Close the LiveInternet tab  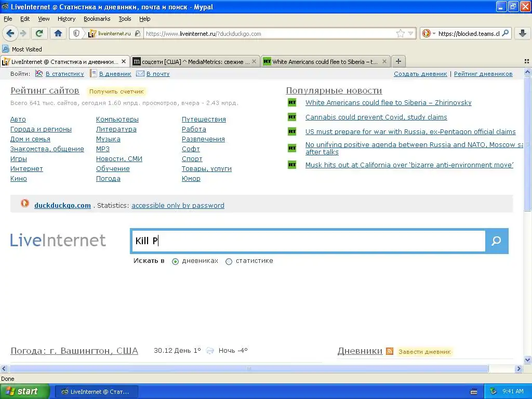(x=124, y=61)
